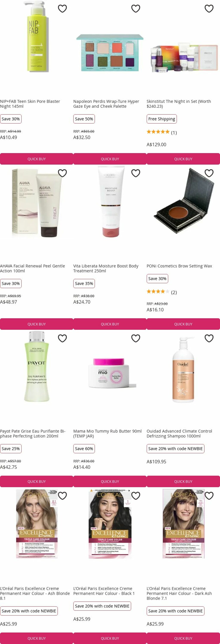Save PONi Brow Setting Wax to wishlist
Image resolution: width=220 pixels, height=644 pixels.
click(209, 173)
